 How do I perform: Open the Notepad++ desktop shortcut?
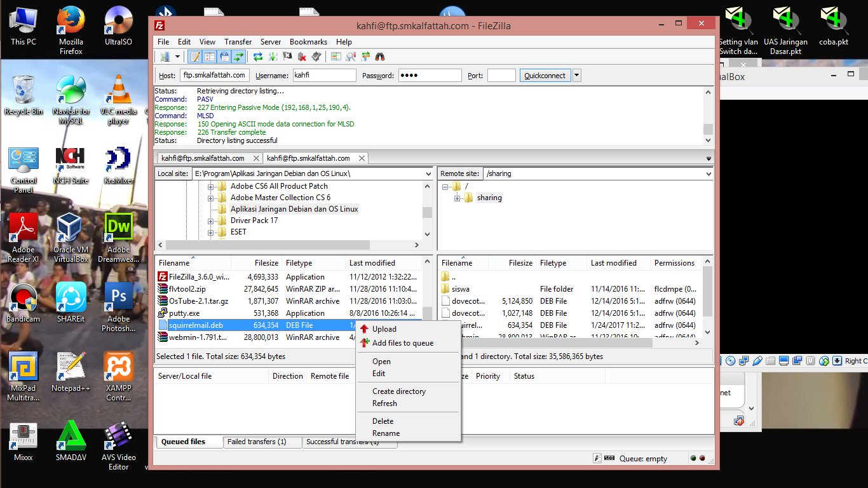click(x=71, y=372)
